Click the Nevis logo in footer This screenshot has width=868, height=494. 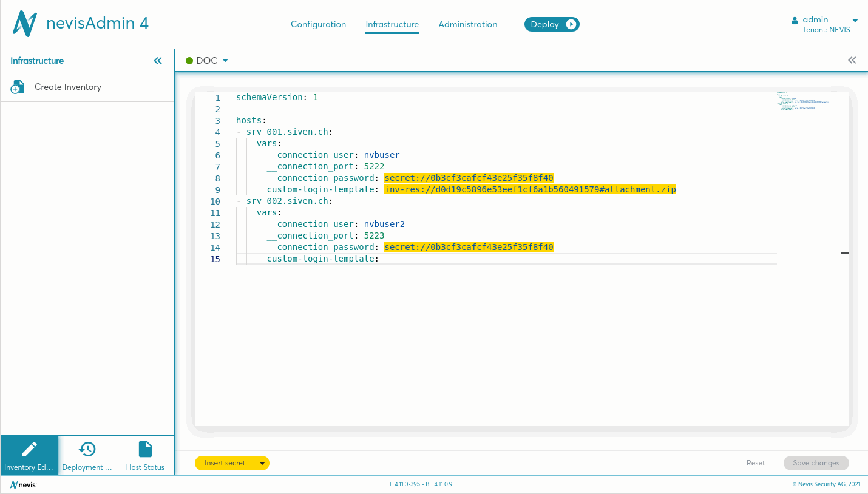[24, 484]
